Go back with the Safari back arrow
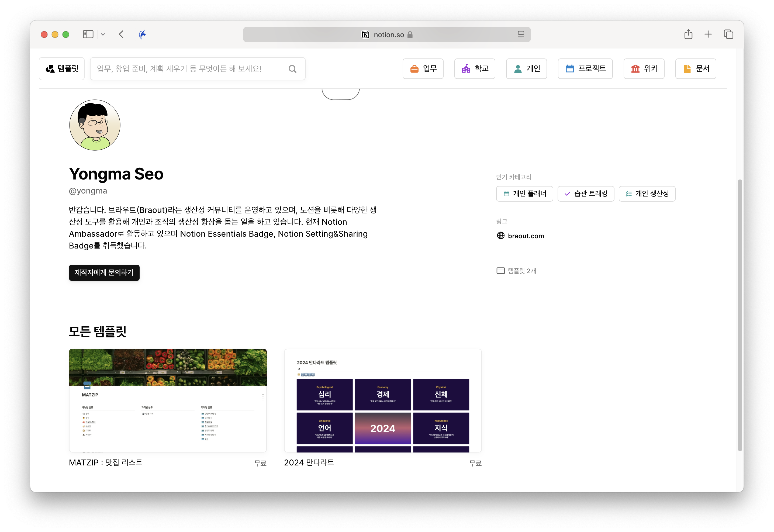 click(x=121, y=34)
